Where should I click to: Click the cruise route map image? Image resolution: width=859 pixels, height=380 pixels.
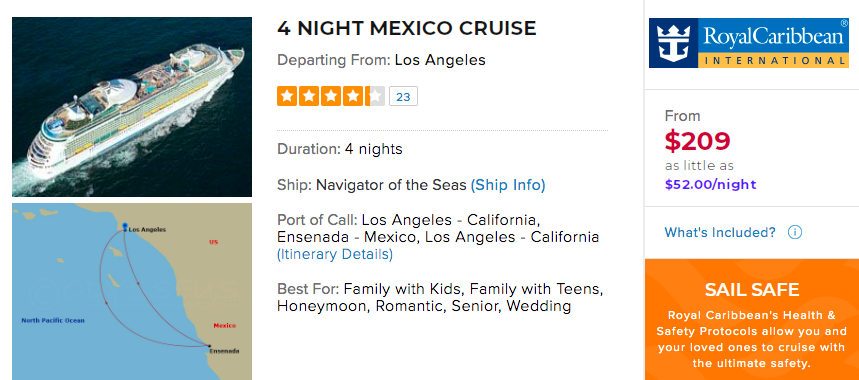tap(132, 292)
